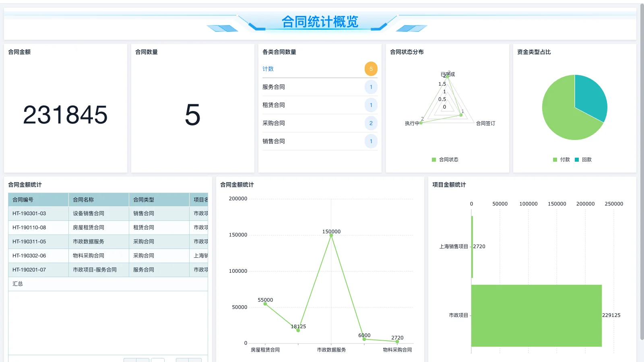Image resolution: width=644 pixels, height=362 pixels.
Task: Click the badge beside 租赁合同
Action: 371,105
